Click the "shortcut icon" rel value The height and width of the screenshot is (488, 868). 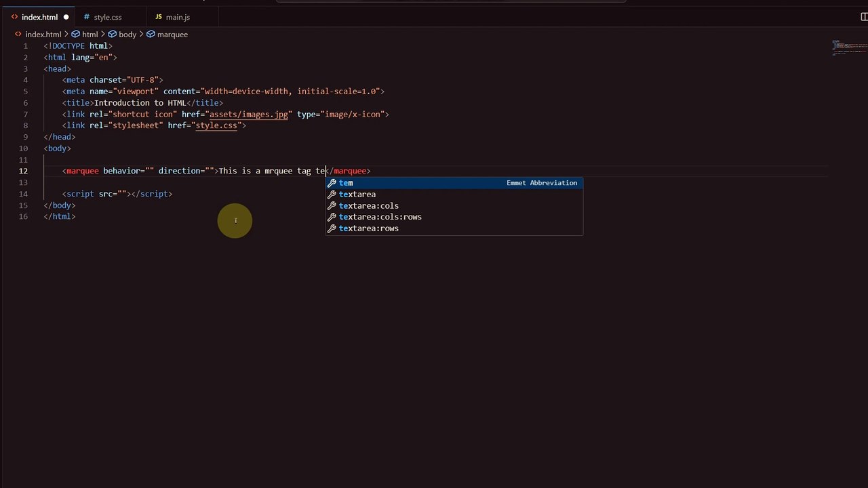(142, 115)
